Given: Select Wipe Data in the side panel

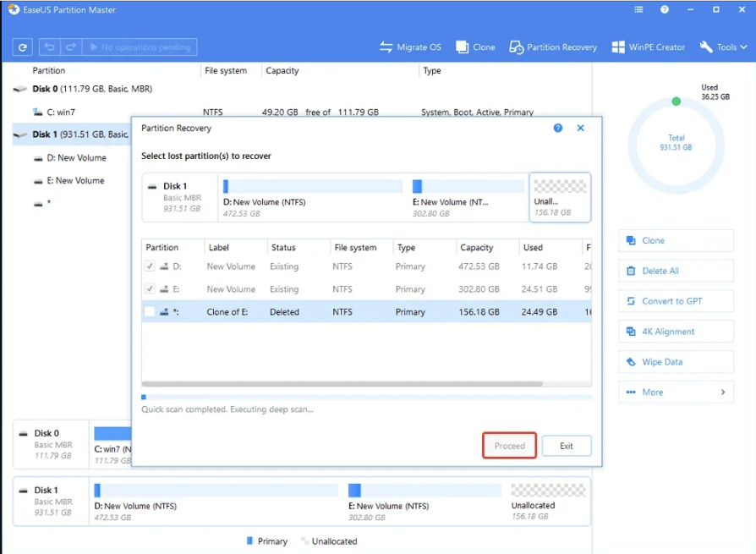Looking at the screenshot, I should tap(676, 362).
